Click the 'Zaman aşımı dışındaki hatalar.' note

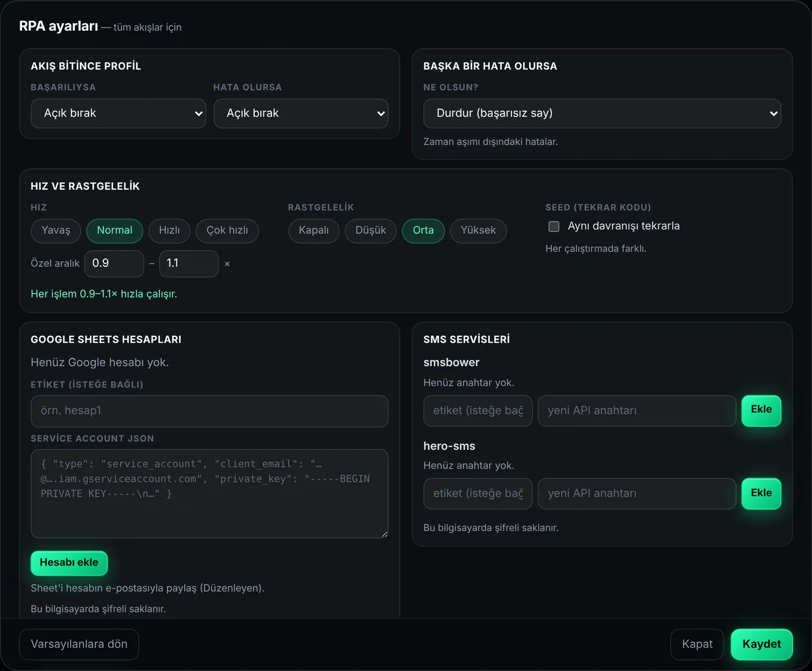click(x=491, y=142)
